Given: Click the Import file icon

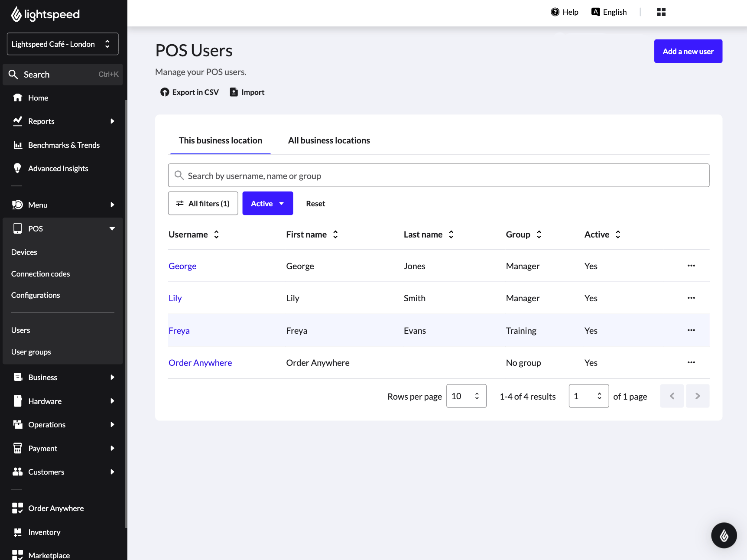Looking at the screenshot, I should click(x=234, y=92).
